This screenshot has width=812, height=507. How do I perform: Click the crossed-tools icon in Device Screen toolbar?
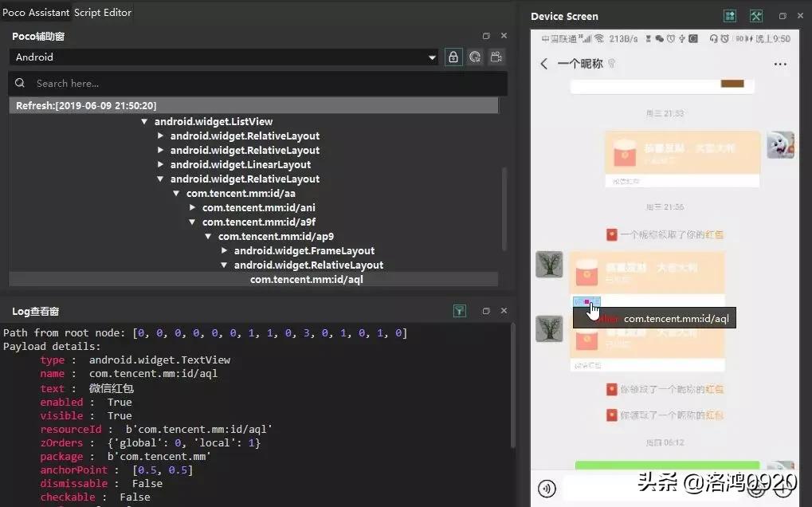755,15
